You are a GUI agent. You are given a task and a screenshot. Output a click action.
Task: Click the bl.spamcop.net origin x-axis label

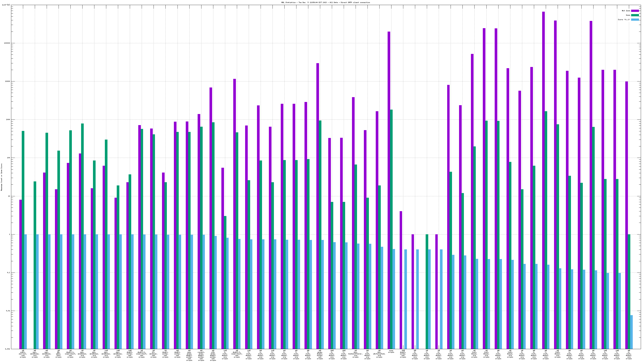(154, 354)
